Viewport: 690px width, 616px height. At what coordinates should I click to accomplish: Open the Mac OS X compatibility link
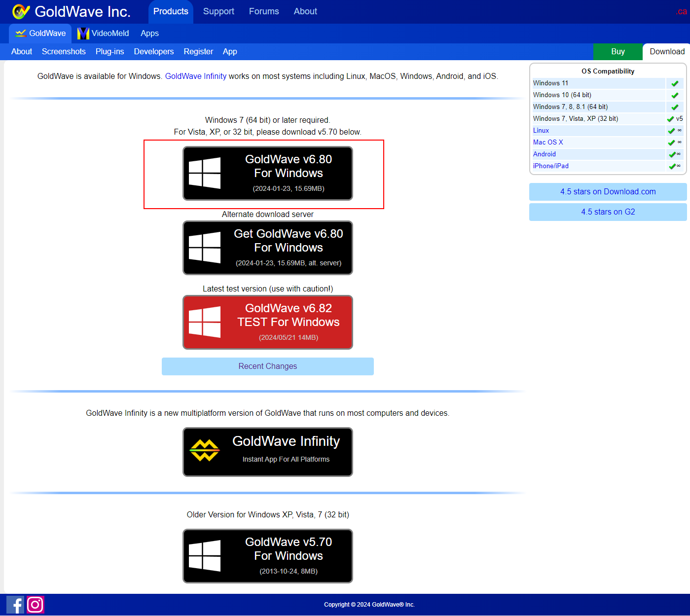(x=548, y=143)
